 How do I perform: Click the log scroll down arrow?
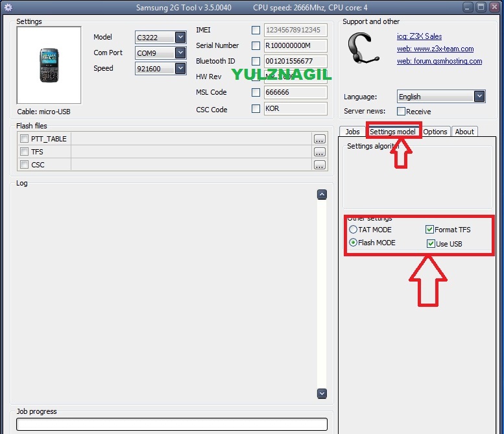point(322,394)
